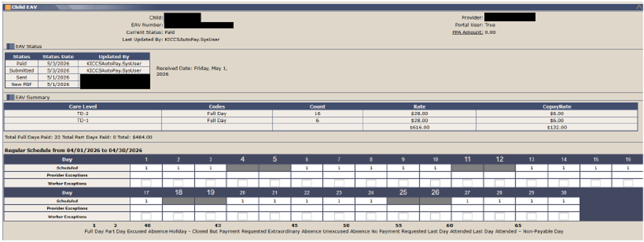Click the Sent status row

(77, 78)
